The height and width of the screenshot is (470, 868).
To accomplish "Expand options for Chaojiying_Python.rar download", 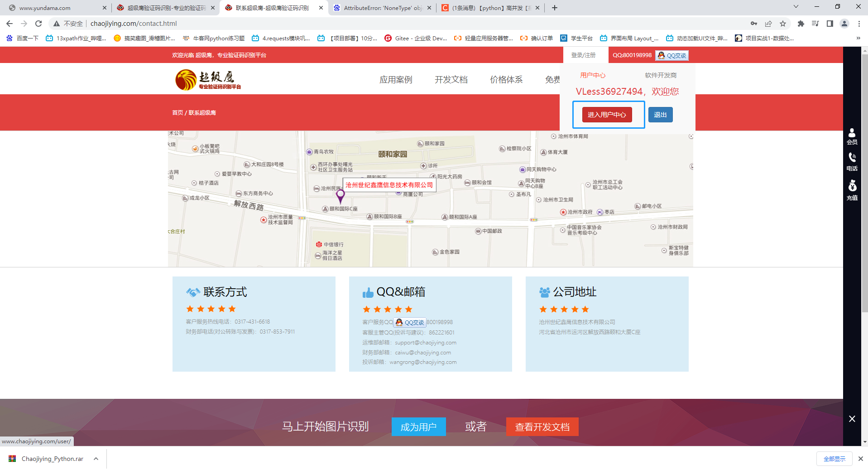I will (x=96, y=459).
